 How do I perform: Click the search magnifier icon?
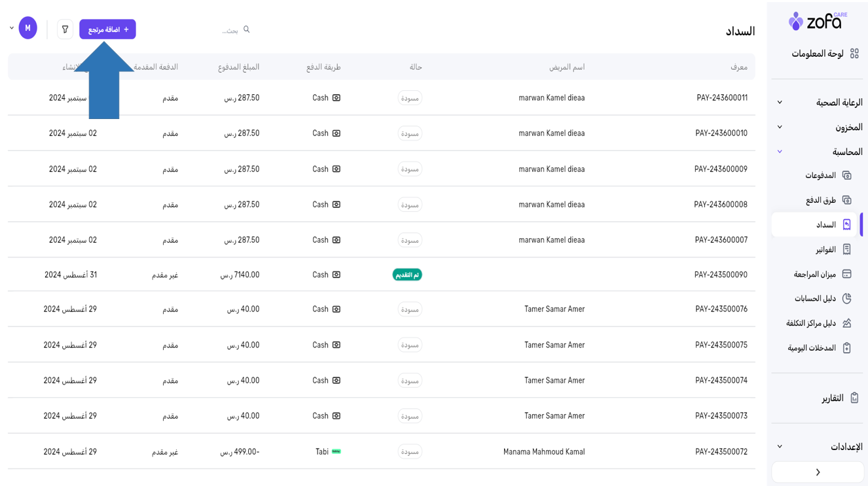pyautogui.click(x=247, y=29)
